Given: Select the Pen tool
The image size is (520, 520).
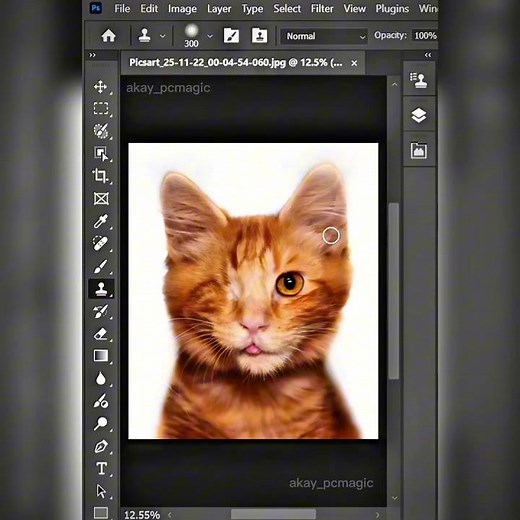Looking at the screenshot, I should (x=101, y=446).
